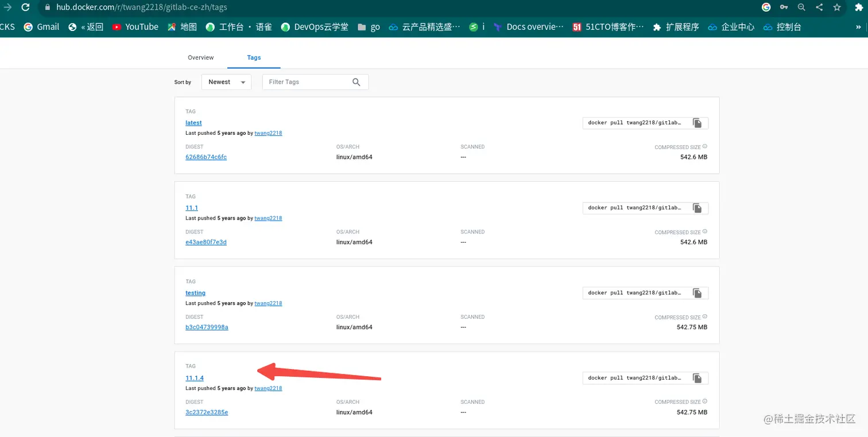Click linux/amd64 in the 11.1 card

tap(354, 242)
